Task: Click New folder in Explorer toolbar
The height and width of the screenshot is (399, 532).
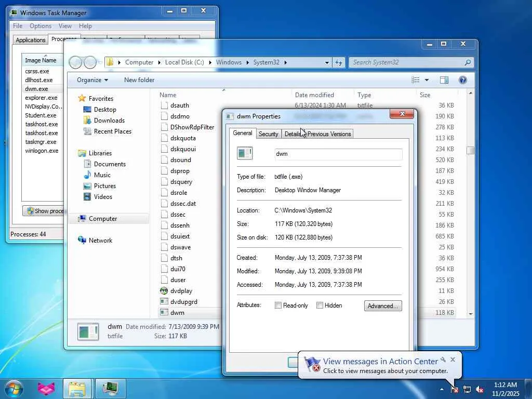Action: coord(139,80)
